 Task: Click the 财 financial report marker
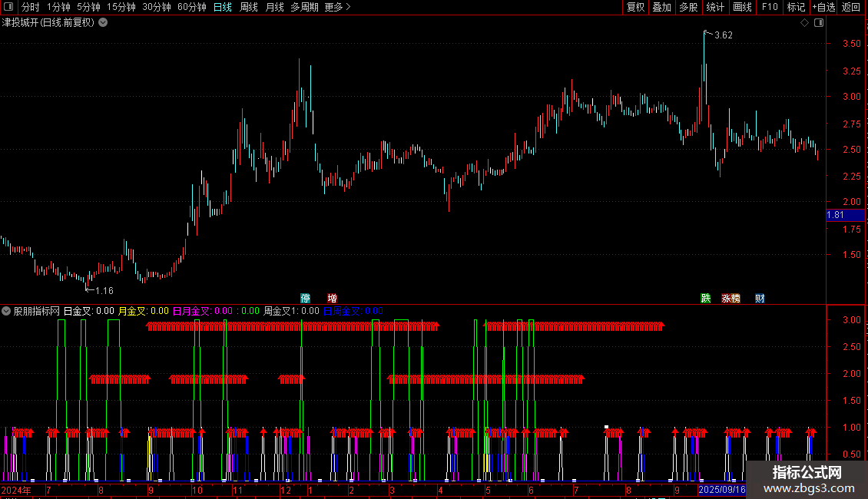point(760,298)
